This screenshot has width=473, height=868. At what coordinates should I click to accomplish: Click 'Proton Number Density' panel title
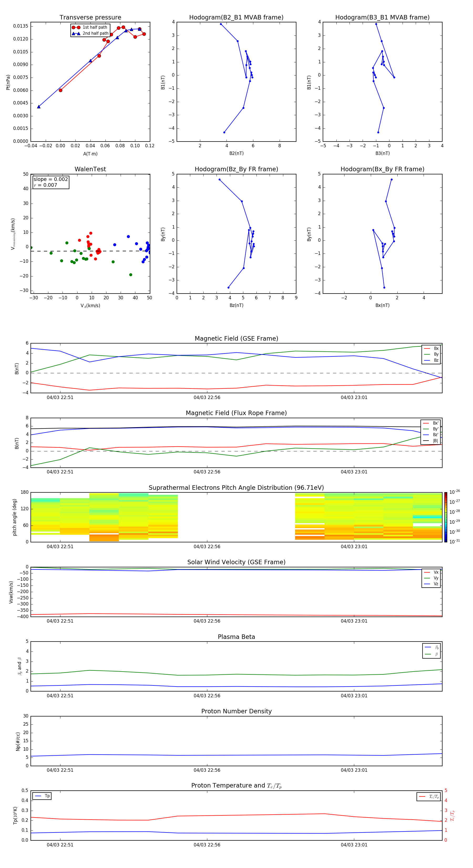[236, 711]
